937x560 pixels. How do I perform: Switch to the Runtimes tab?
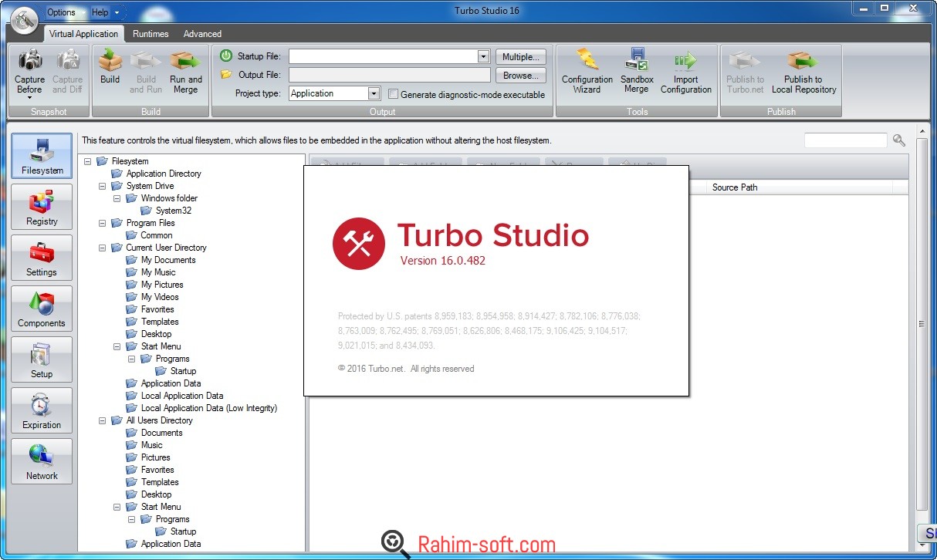(x=151, y=34)
